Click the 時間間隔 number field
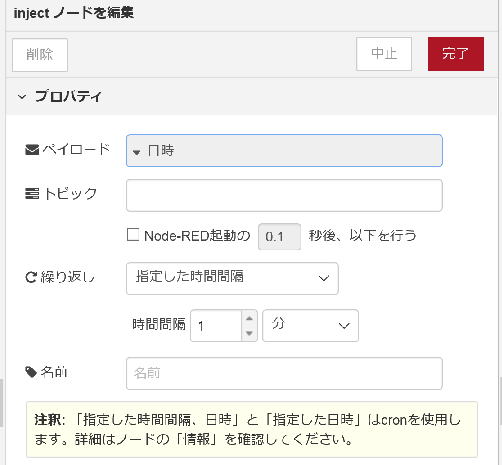 (x=216, y=325)
